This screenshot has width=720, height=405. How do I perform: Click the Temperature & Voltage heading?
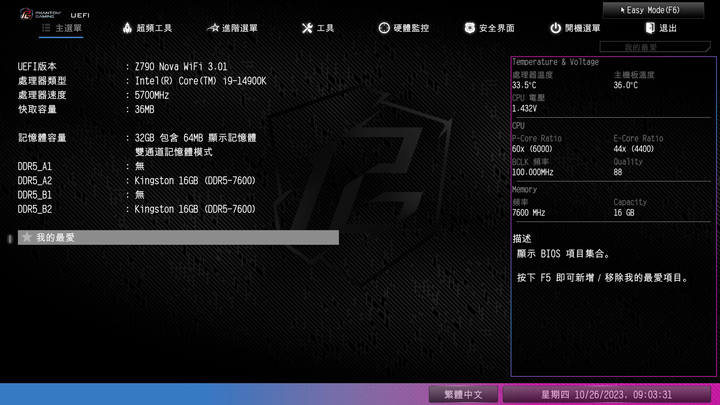[555, 62]
